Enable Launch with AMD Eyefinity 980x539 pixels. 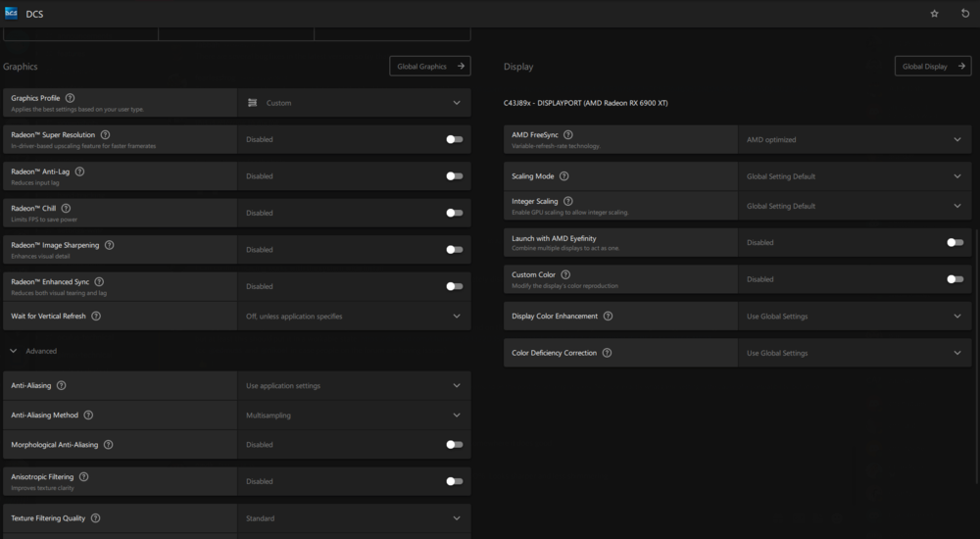[955, 242]
